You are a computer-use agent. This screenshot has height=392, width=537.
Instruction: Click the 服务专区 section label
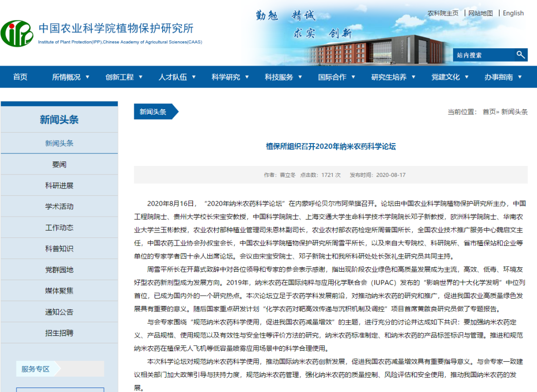click(36, 369)
